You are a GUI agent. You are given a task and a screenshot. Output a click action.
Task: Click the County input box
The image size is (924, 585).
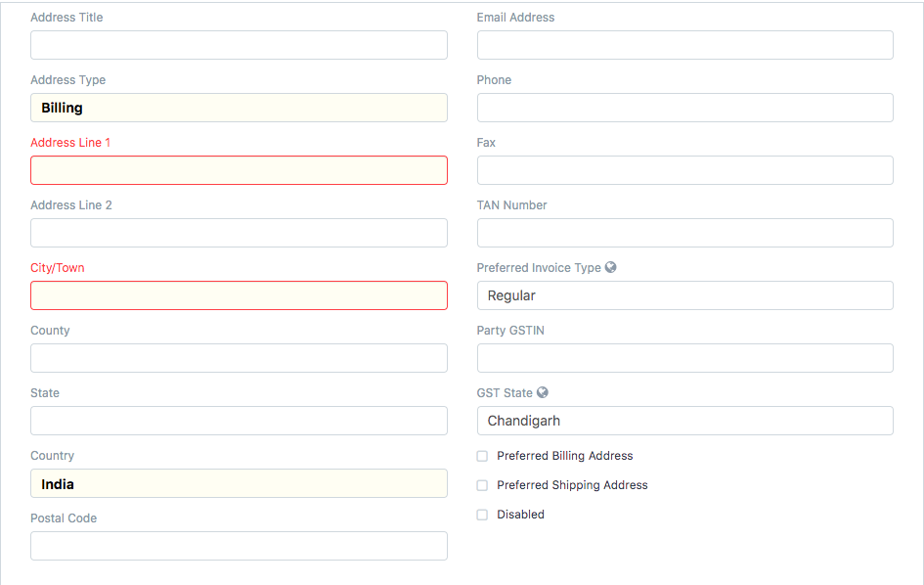[x=239, y=358]
